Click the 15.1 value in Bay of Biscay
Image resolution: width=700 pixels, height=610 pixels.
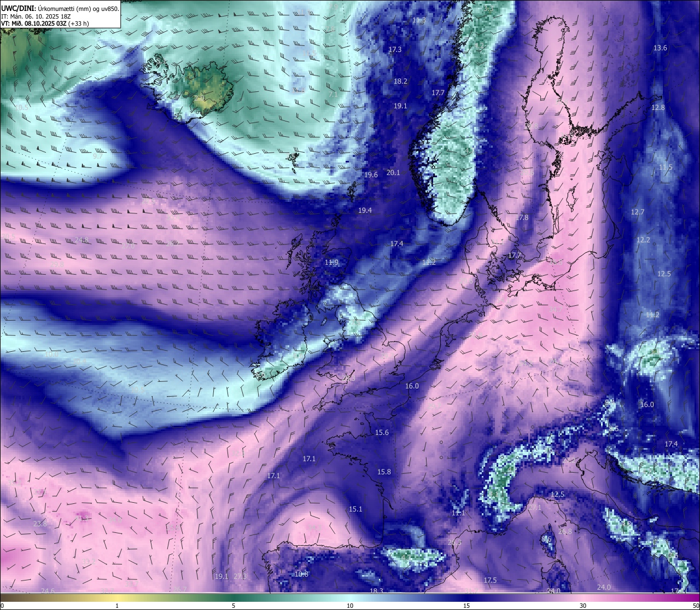click(355, 509)
